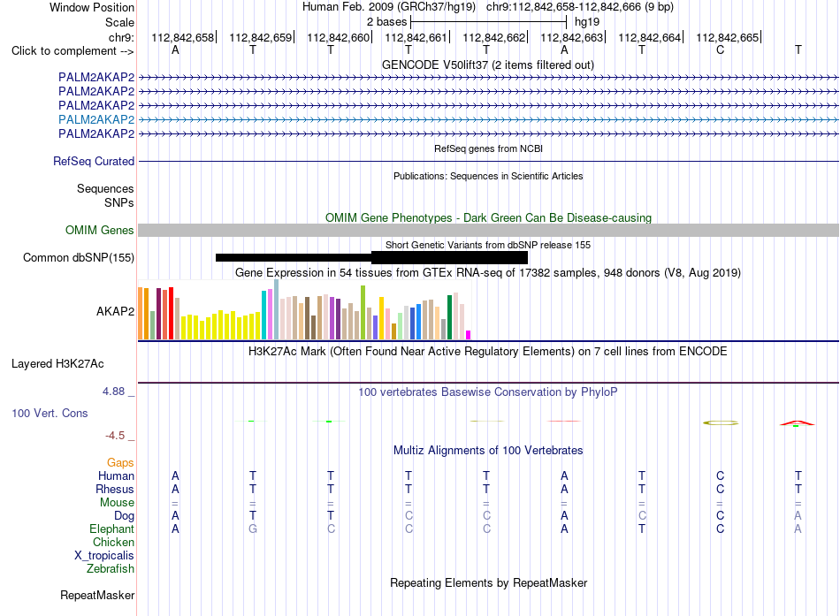Screen dimensions: 840x616
Task: Click the thick black dbSNP variant block
Action: coord(449,258)
